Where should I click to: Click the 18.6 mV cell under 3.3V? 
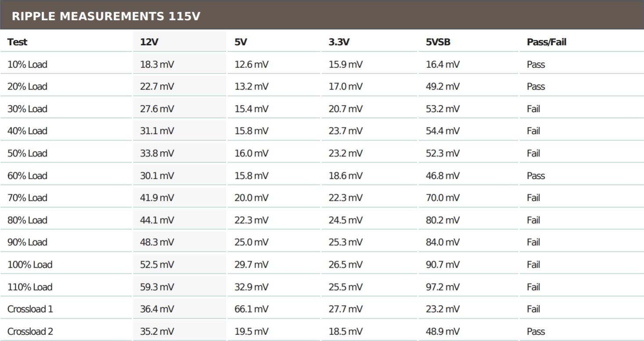point(346,176)
